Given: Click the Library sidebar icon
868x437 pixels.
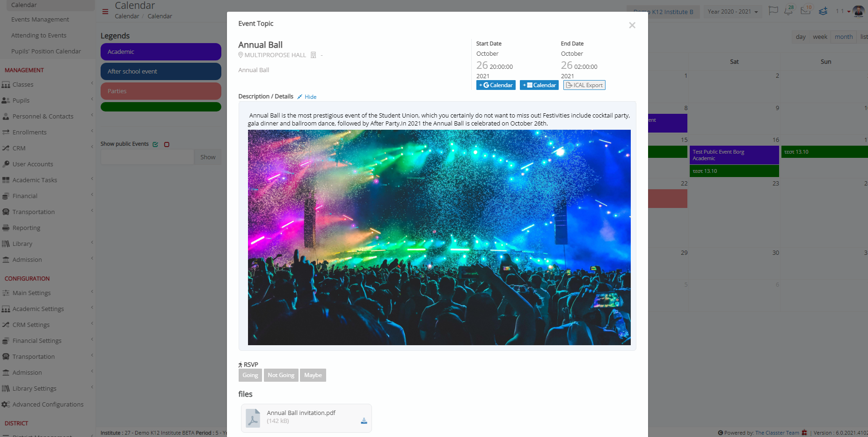Looking at the screenshot, I should coord(6,244).
